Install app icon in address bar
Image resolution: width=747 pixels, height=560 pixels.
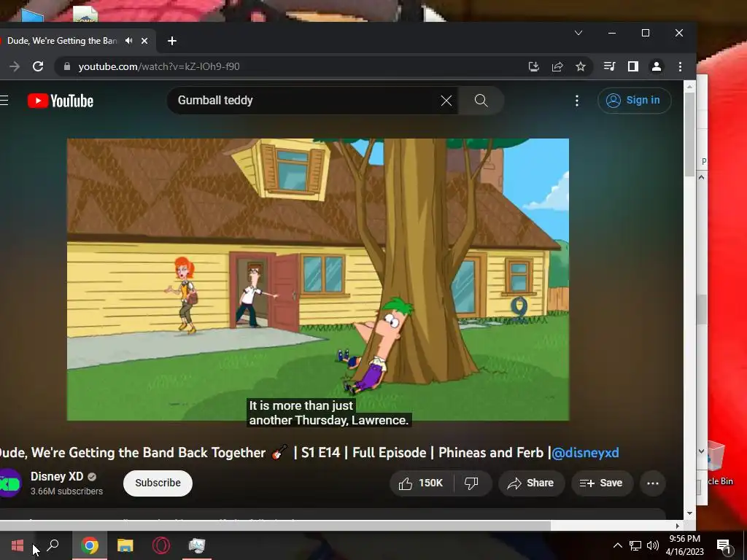click(x=534, y=66)
